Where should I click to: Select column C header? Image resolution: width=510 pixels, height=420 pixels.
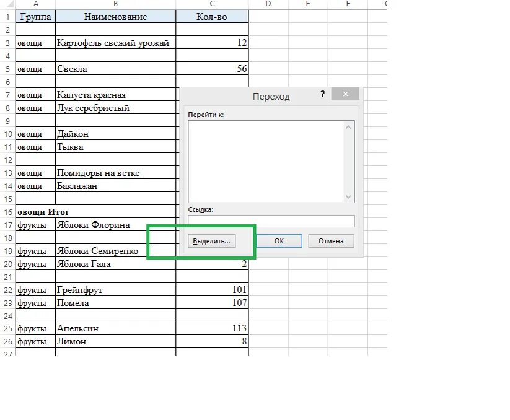pyautogui.click(x=212, y=4)
